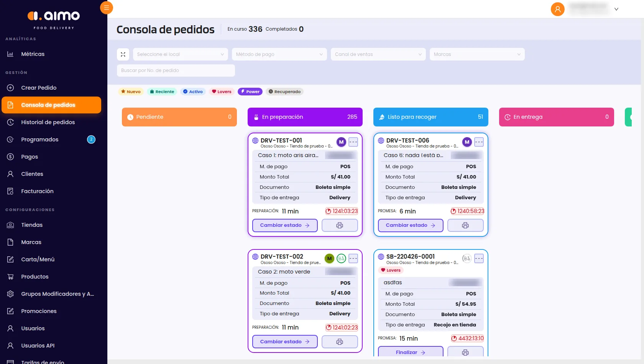Click gray motorcycle icon on SB-220426-0001

click(x=467, y=259)
